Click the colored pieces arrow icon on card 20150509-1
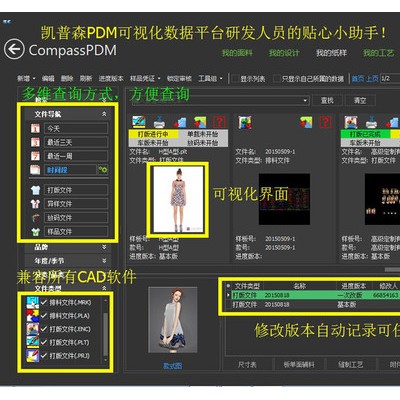This screenshot has width=400, height=400. point(306,122)
